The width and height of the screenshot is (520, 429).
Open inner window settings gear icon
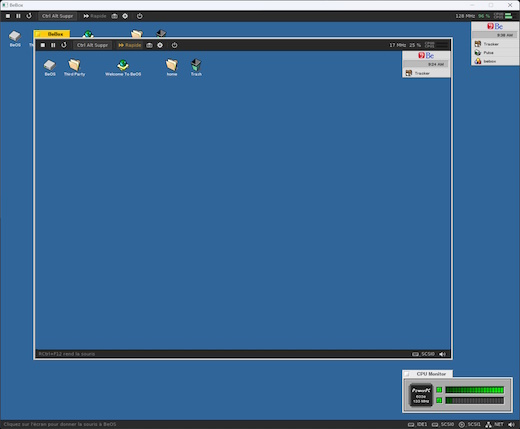160,45
